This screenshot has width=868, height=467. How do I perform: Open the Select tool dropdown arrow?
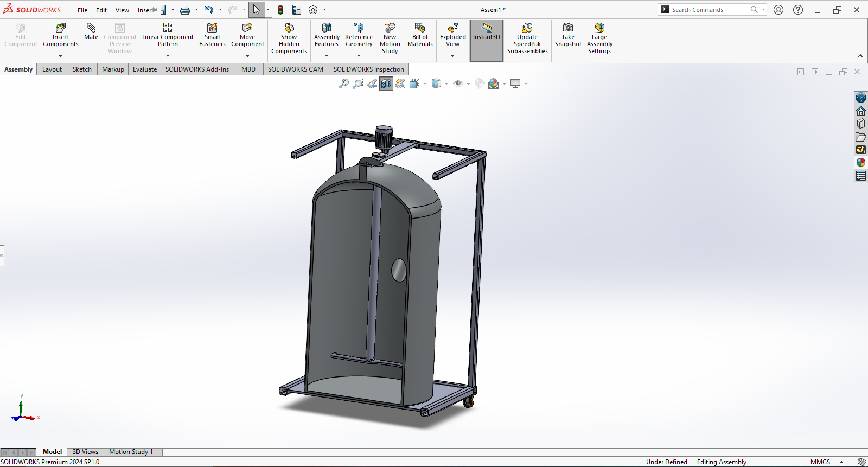point(268,10)
